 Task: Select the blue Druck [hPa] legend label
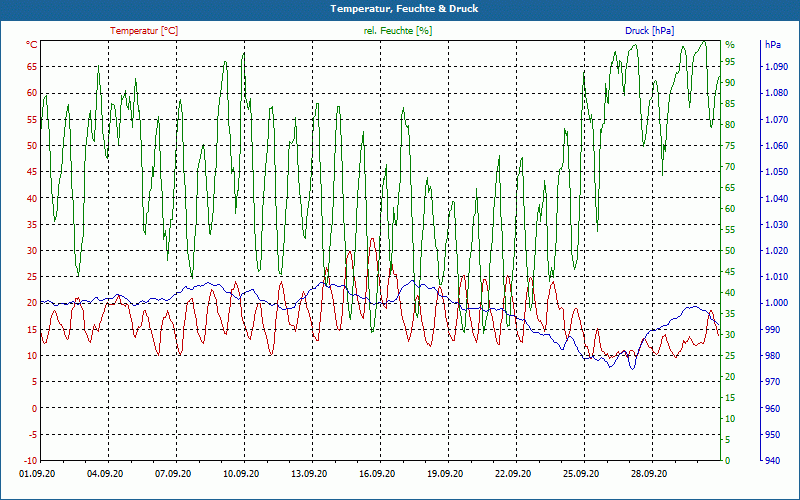coord(649,31)
